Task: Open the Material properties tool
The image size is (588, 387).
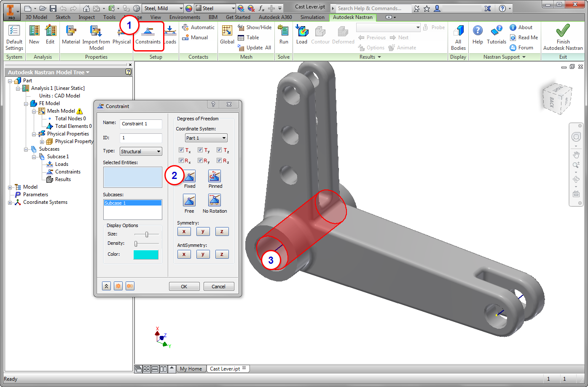Action: point(71,35)
